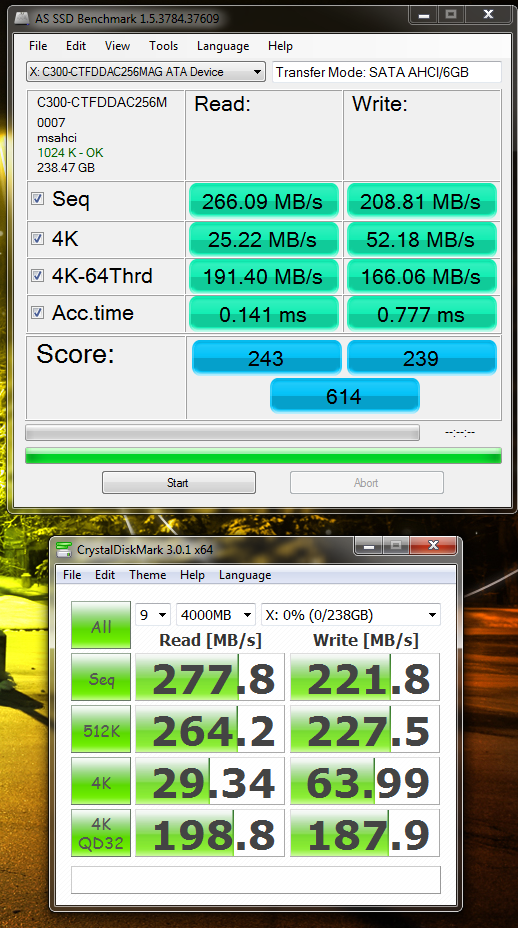Image resolution: width=518 pixels, height=928 pixels.
Task: Run the Seq test in CrystalDiskMark
Action: (x=101, y=678)
